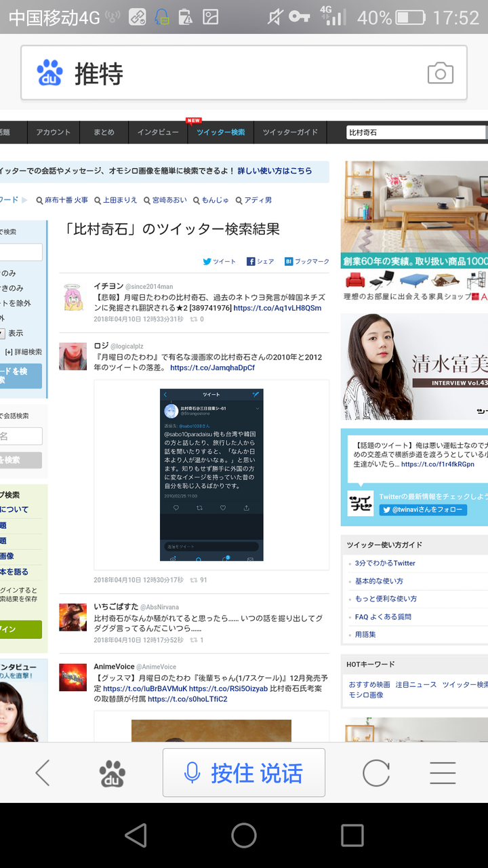Open link t.co/JamqhaDpCf
This screenshot has height=868, width=488.
pos(212,368)
